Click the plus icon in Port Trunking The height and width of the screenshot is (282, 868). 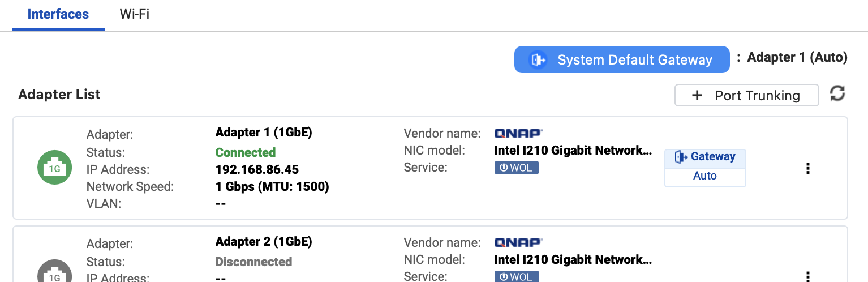(697, 95)
